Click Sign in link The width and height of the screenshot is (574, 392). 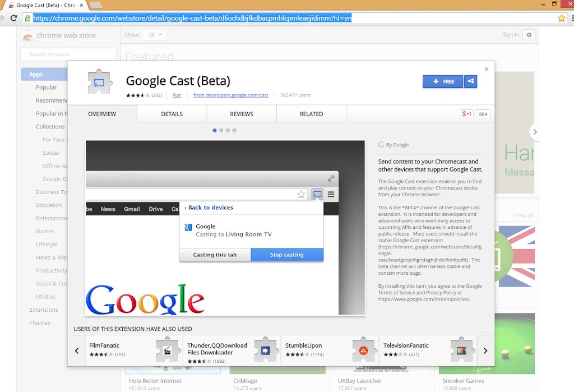511,34
